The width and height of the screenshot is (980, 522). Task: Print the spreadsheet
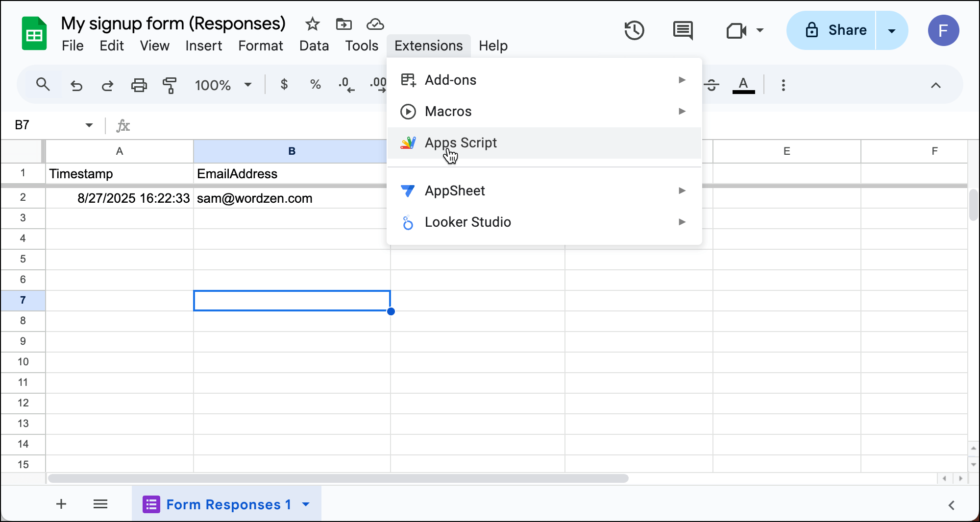tap(139, 85)
